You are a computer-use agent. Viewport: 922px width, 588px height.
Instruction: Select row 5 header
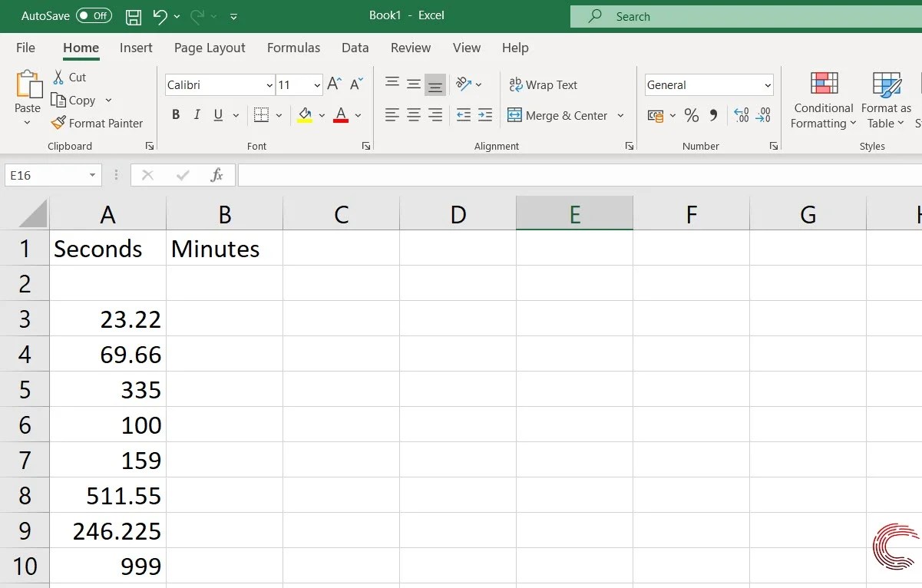(x=25, y=389)
